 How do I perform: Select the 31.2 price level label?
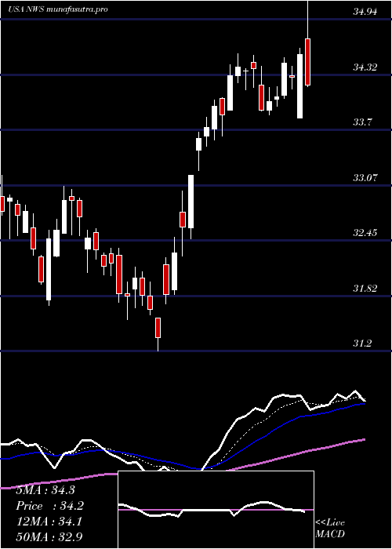[x=362, y=344]
